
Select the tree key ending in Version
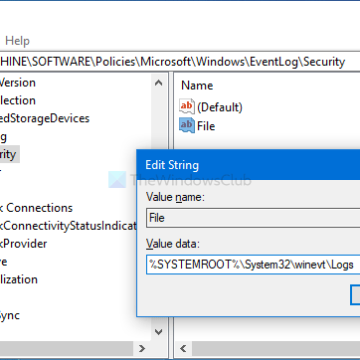click(x=18, y=82)
